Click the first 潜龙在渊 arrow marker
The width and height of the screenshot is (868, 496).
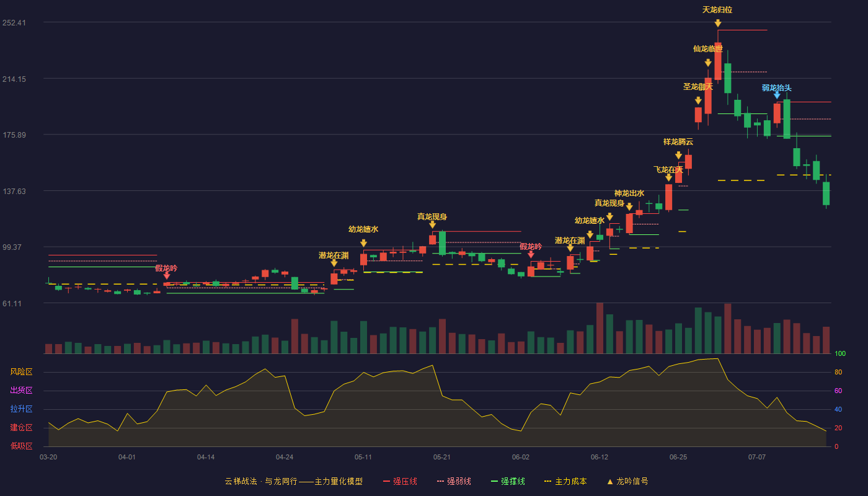[334, 263]
